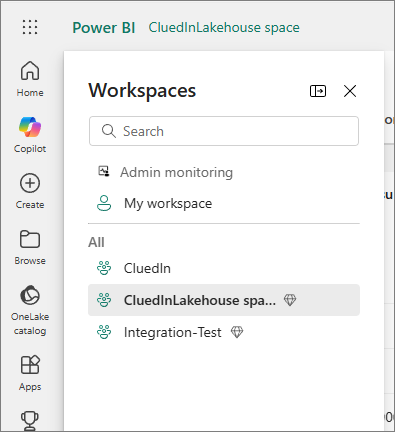395x432 pixels.
Task: Open Admin monitoring workspace
Action: tap(224, 172)
